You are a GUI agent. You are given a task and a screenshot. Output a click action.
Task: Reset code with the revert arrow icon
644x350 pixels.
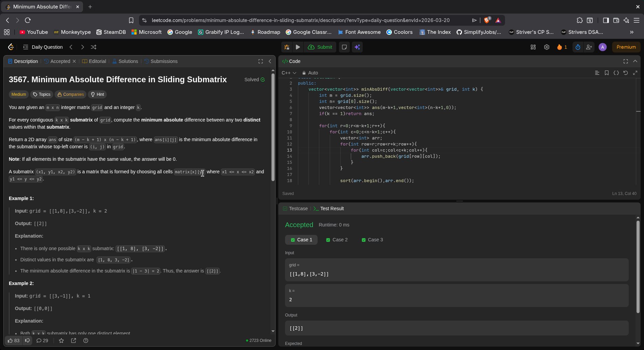point(625,73)
